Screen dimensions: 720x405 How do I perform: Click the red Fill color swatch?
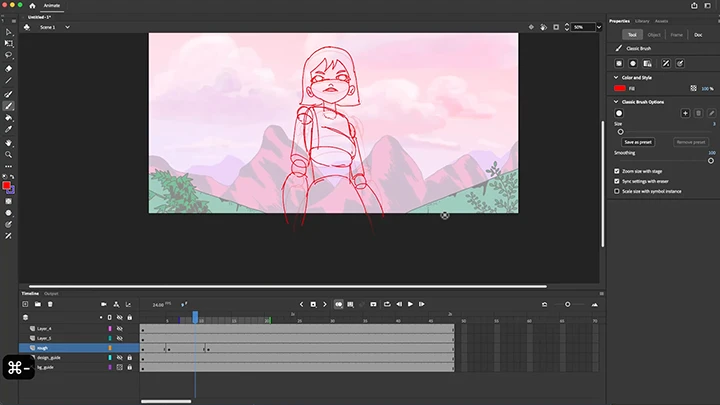(620, 88)
